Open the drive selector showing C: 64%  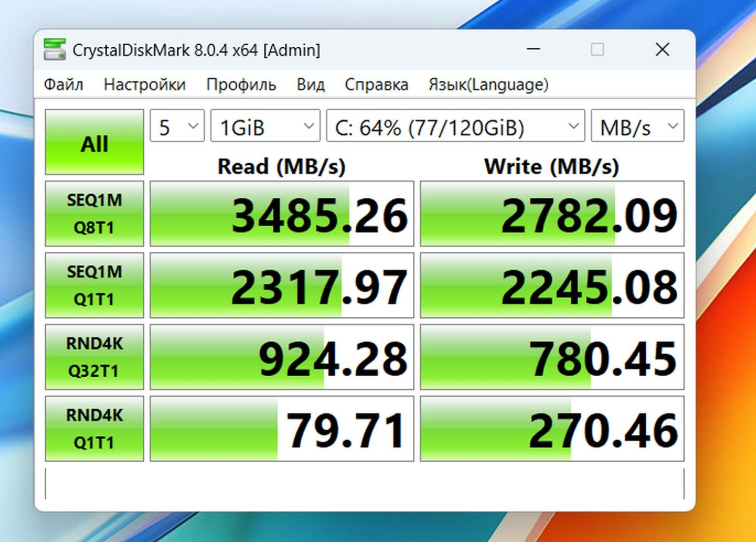pyautogui.click(x=455, y=126)
